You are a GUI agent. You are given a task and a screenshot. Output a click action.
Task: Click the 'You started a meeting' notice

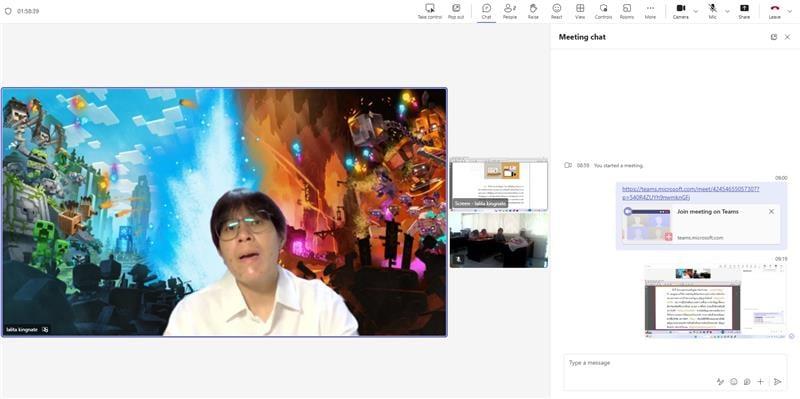[618, 165]
